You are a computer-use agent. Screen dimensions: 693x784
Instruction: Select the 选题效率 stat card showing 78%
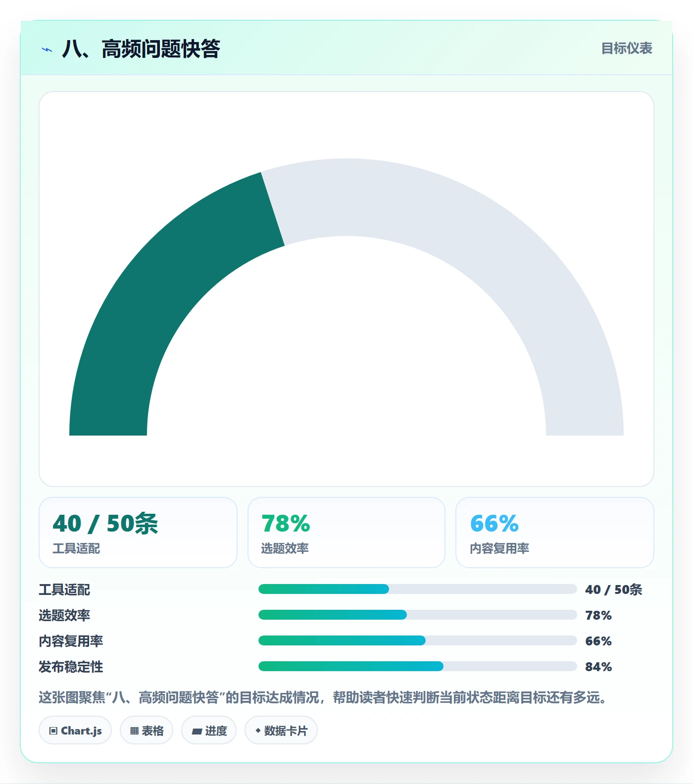(346, 533)
